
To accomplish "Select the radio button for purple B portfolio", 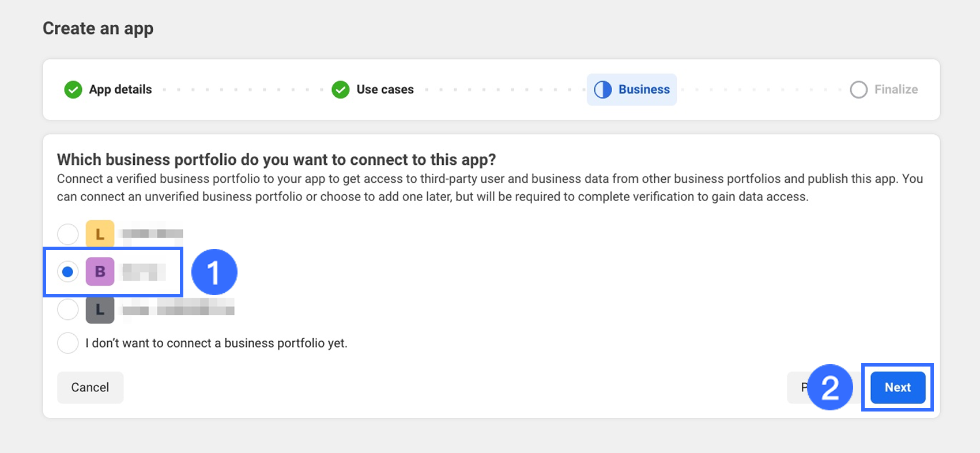I will [x=68, y=271].
